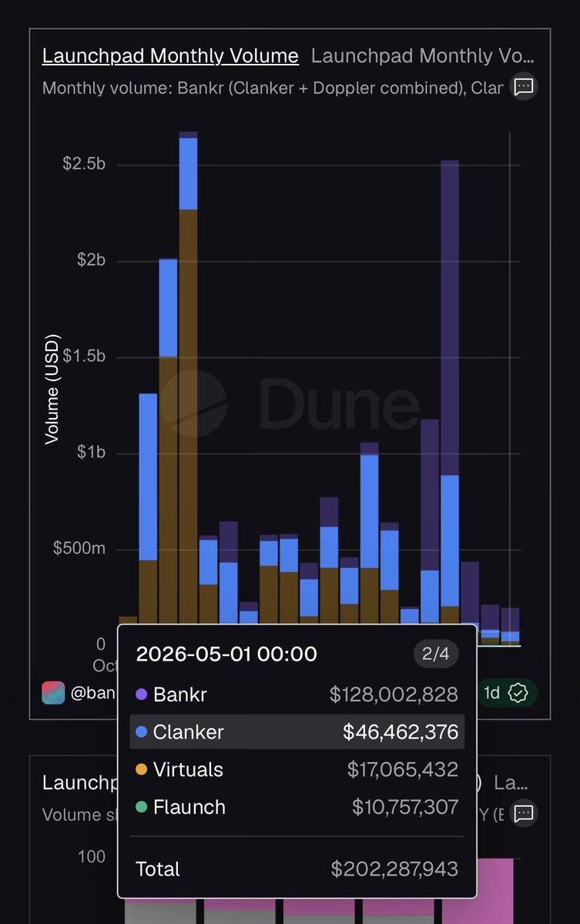This screenshot has height=924, width=580.
Task: Click the purple Bankr legend dot
Action: tap(141, 695)
